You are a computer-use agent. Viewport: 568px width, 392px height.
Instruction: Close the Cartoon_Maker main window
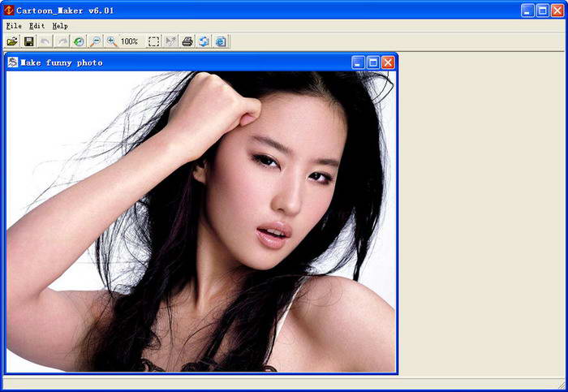(557, 11)
